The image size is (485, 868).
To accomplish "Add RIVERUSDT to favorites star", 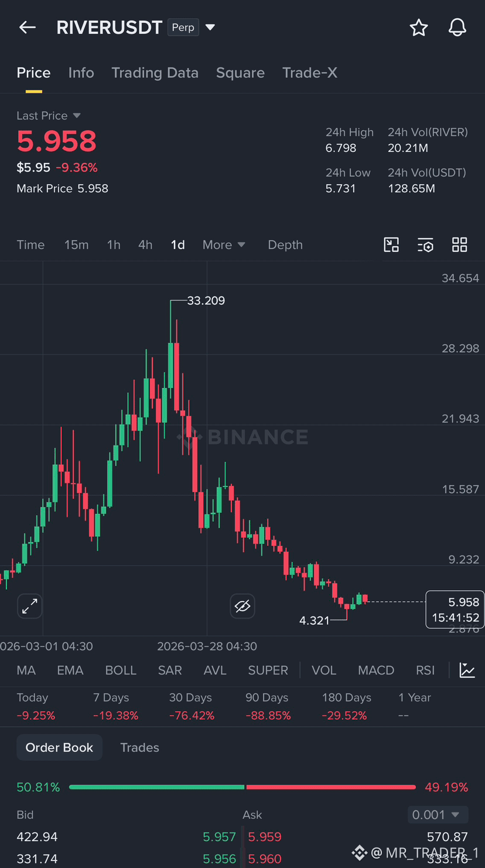I will point(419,28).
